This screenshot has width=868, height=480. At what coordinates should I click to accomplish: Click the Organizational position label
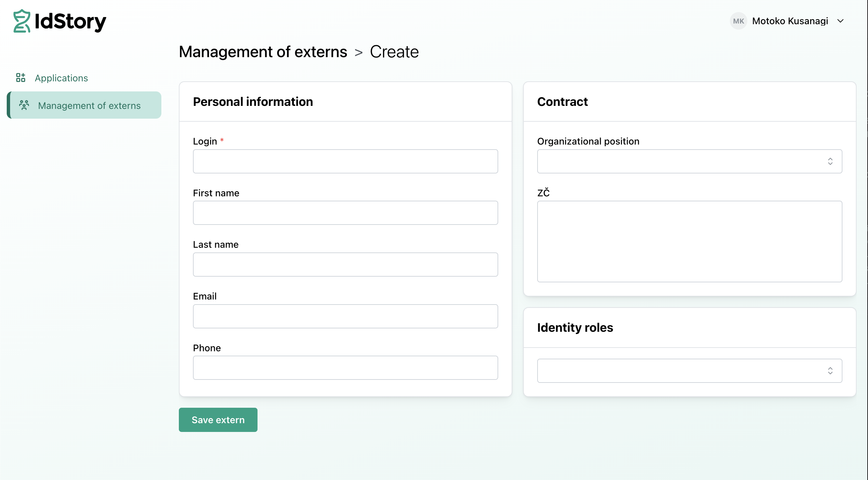pyautogui.click(x=588, y=141)
